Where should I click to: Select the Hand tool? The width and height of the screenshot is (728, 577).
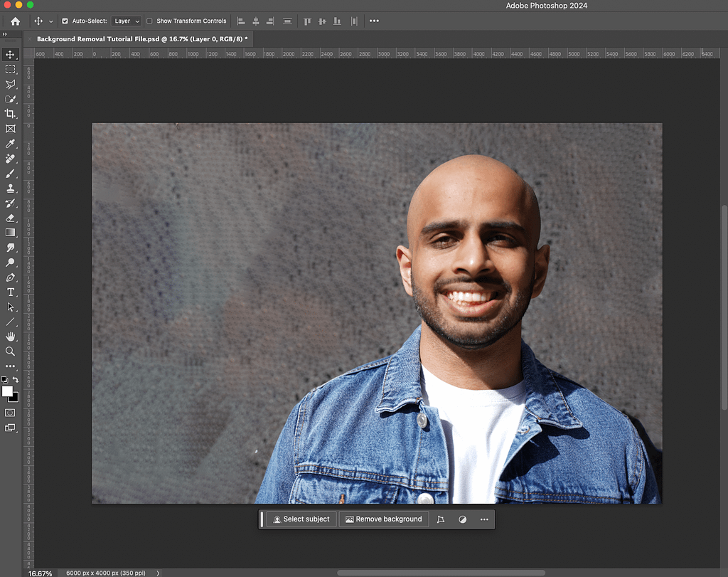10,337
